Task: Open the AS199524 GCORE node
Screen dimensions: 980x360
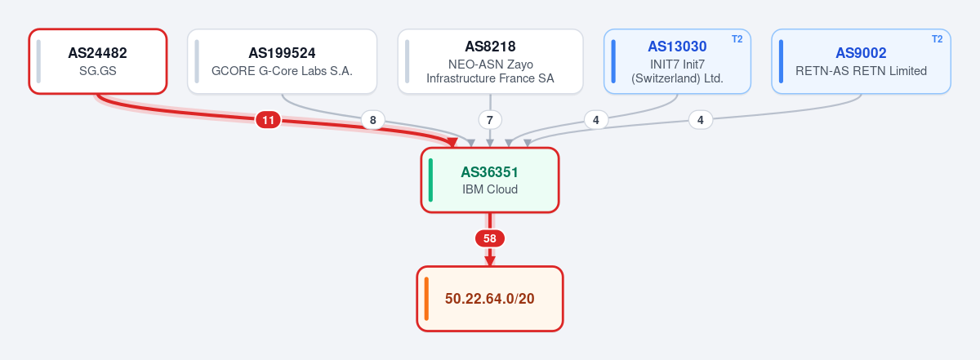Action: (282, 61)
